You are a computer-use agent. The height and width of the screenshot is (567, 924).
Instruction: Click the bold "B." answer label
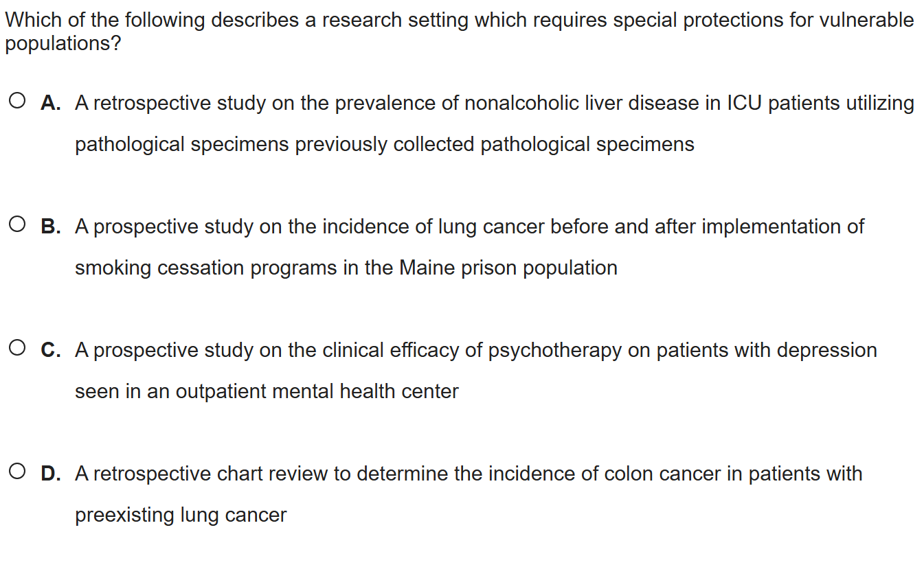pyautogui.click(x=50, y=227)
